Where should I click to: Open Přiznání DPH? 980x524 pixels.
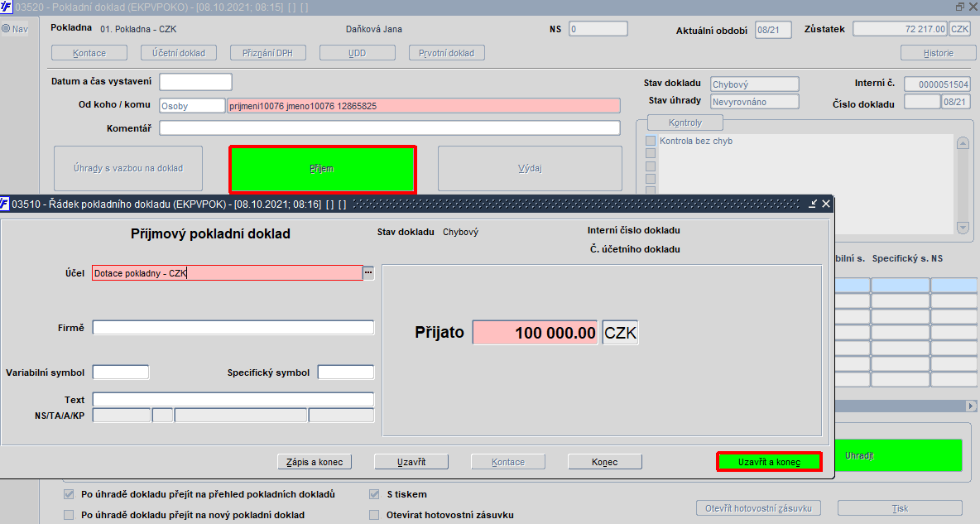point(267,53)
